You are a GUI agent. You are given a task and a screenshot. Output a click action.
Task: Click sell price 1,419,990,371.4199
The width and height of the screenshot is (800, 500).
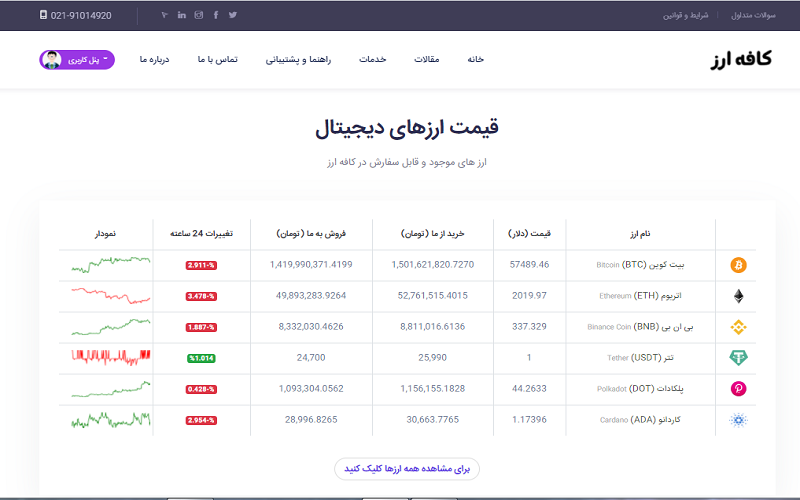point(311,264)
